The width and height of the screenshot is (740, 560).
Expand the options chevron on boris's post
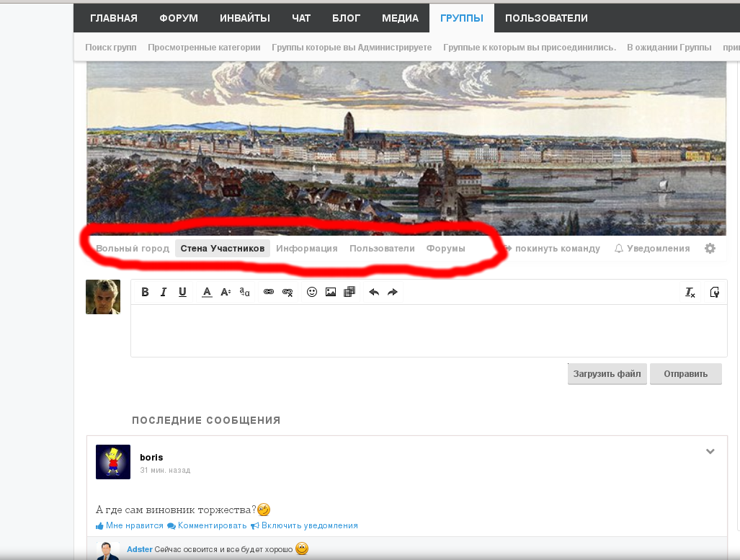pos(710,452)
